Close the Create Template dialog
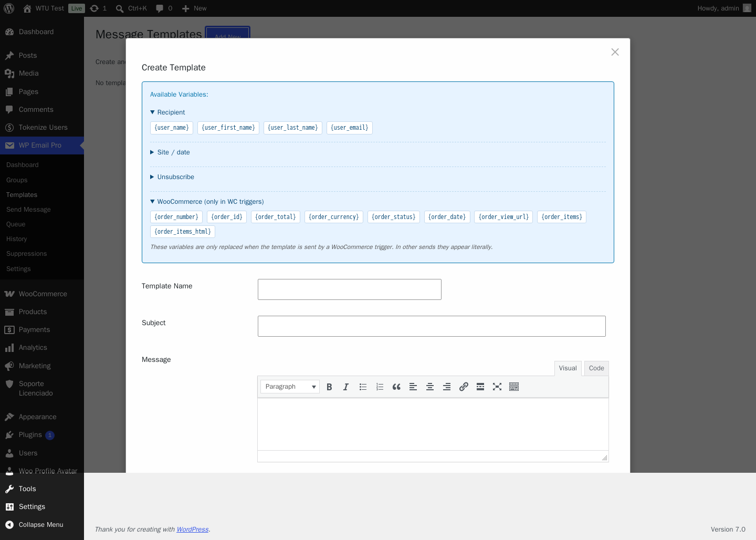The height and width of the screenshot is (540, 756). pyautogui.click(x=615, y=52)
